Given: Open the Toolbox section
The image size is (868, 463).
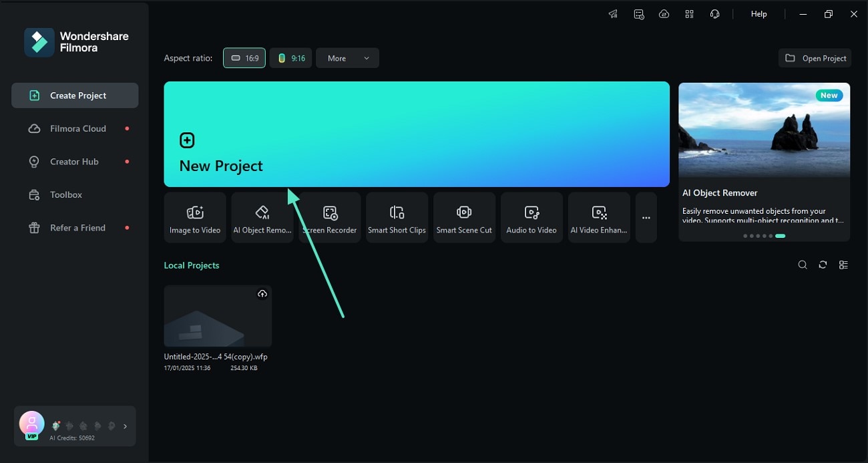Looking at the screenshot, I should [x=75, y=194].
